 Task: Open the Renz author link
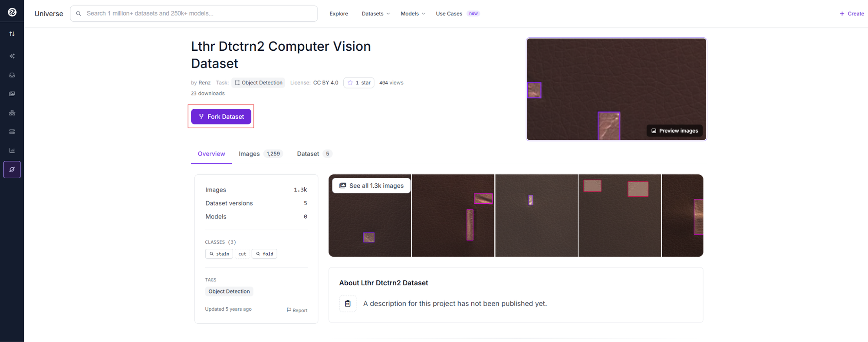tap(204, 83)
